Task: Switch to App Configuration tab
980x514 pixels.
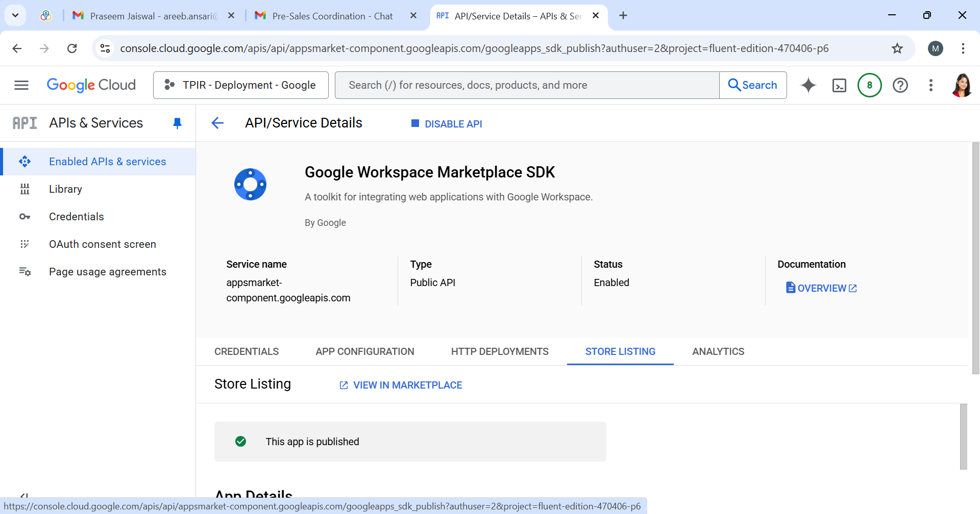Action: [x=365, y=351]
